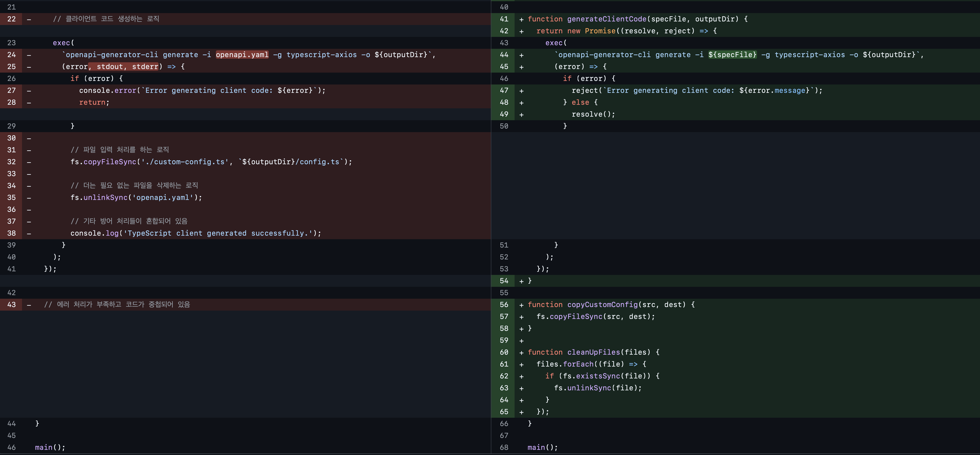Click the added 'fs.copyFileSync(src, dest);' line
Screen dimensions: 980x455
[x=596, y=317]
